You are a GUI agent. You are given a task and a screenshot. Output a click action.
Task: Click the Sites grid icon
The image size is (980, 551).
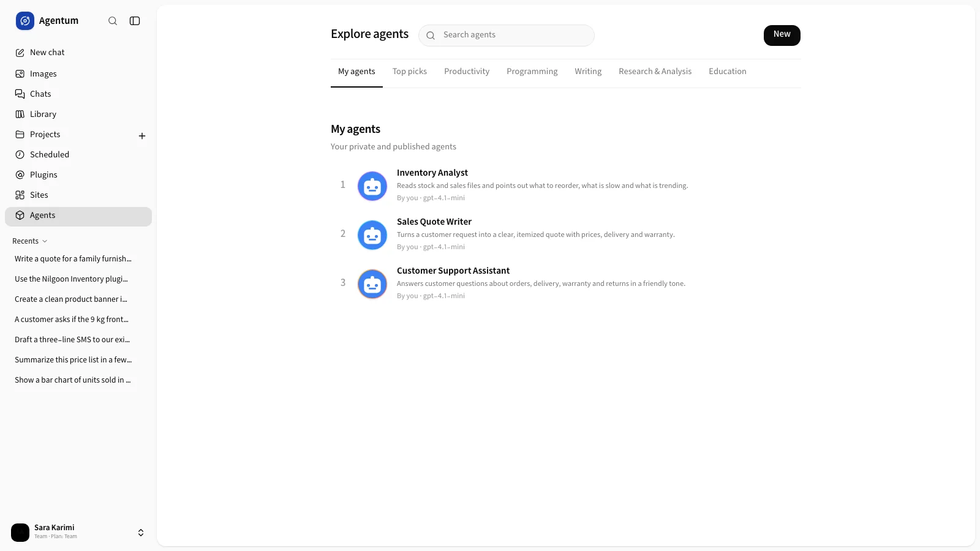[x=20, y=195]
